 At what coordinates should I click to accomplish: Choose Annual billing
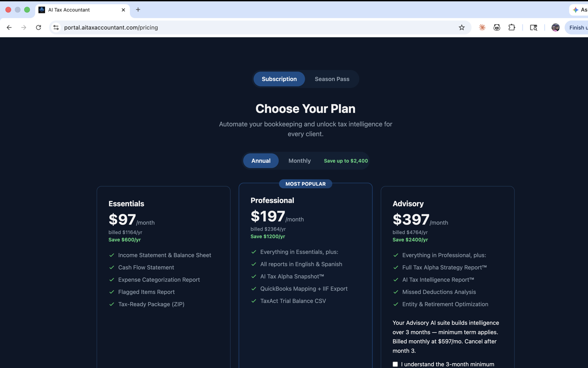[261, 161]
